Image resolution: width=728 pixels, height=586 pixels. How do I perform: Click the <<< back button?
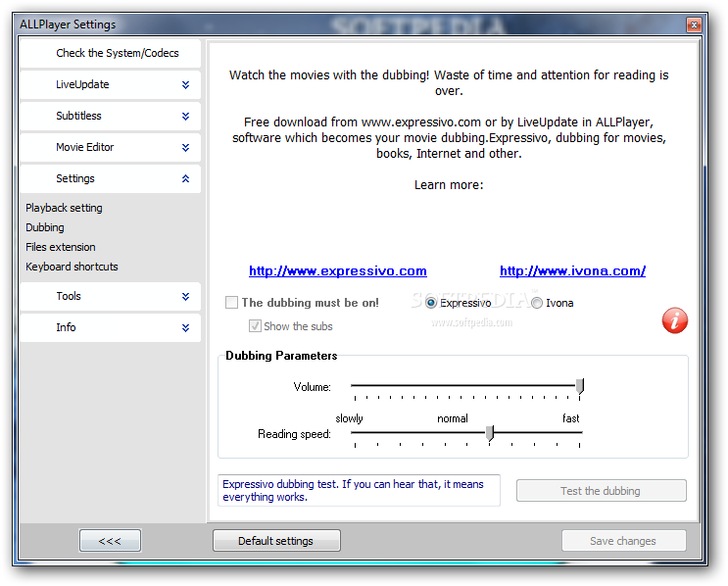pos(110,541)
